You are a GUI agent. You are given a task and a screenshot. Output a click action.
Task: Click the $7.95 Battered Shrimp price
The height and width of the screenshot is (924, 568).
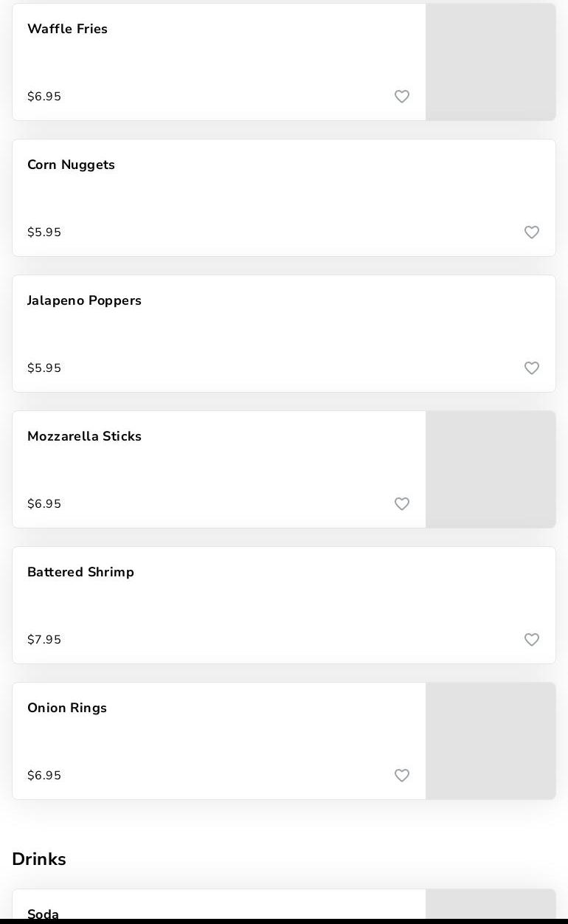[44, 640]
